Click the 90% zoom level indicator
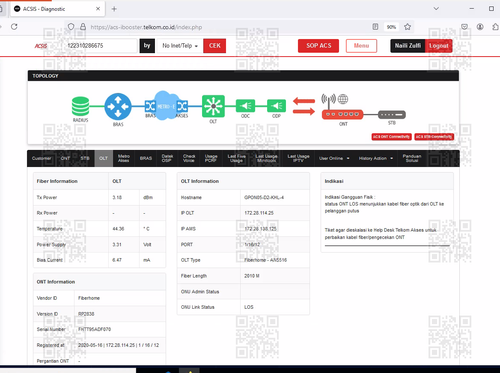Viewport: 500px width, 373px height. point(391,27)
